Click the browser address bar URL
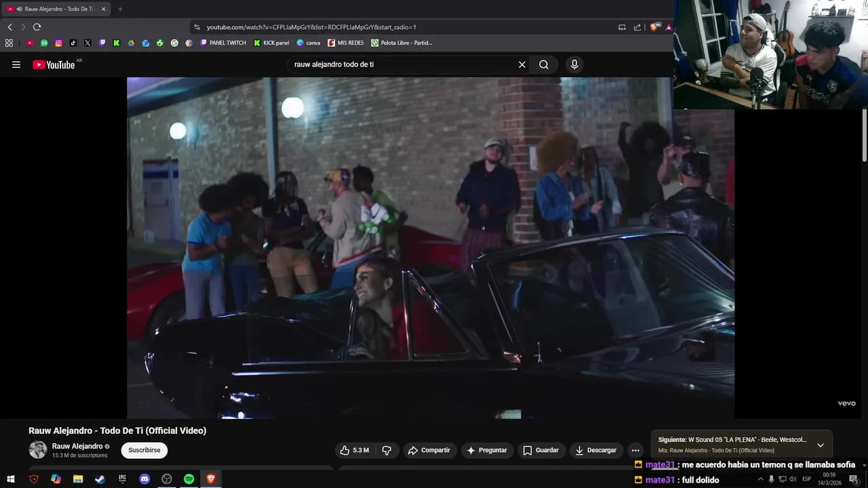This screenshot has height=488, width=868. pos(311,27)
